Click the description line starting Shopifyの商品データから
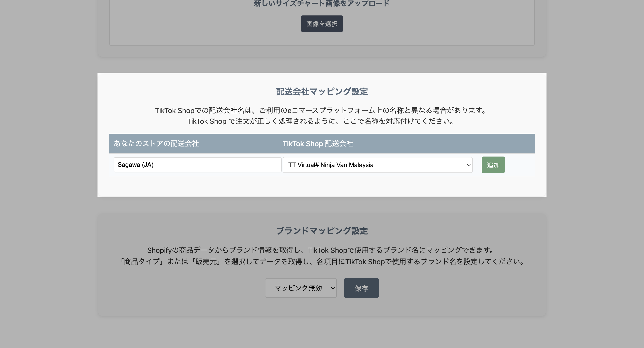Viewport: 644px width, 348px height. coord(322,250)
